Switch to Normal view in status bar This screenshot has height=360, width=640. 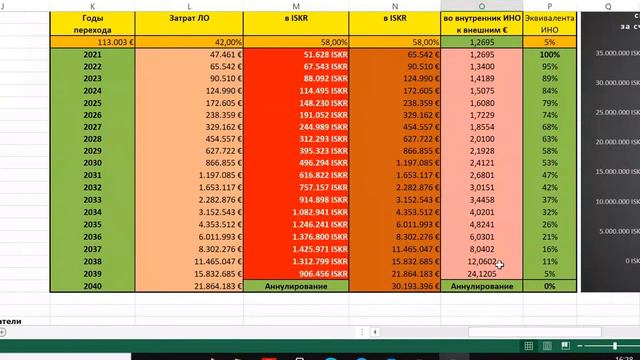click(x=529, y=346)
